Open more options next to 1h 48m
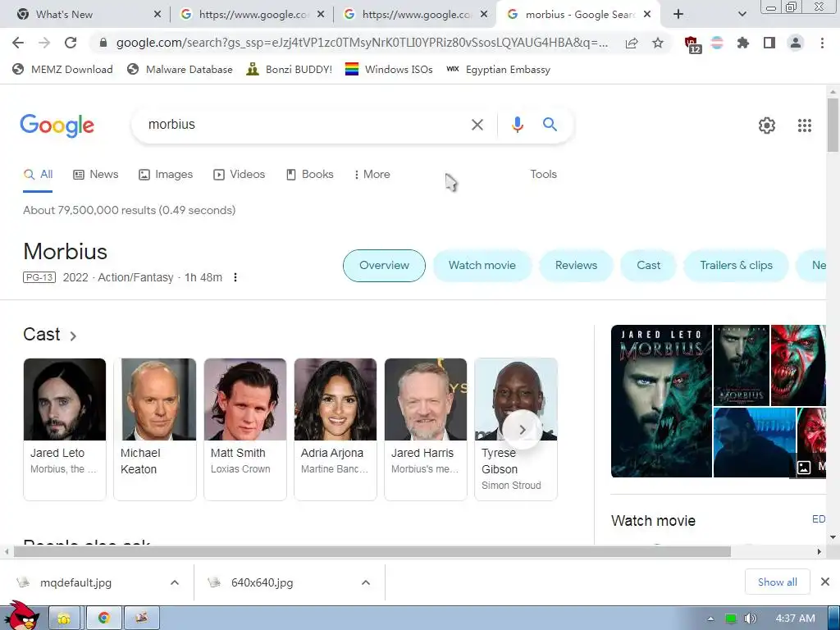The height and width of the screenshot is (630, 840). click(235, 277)
